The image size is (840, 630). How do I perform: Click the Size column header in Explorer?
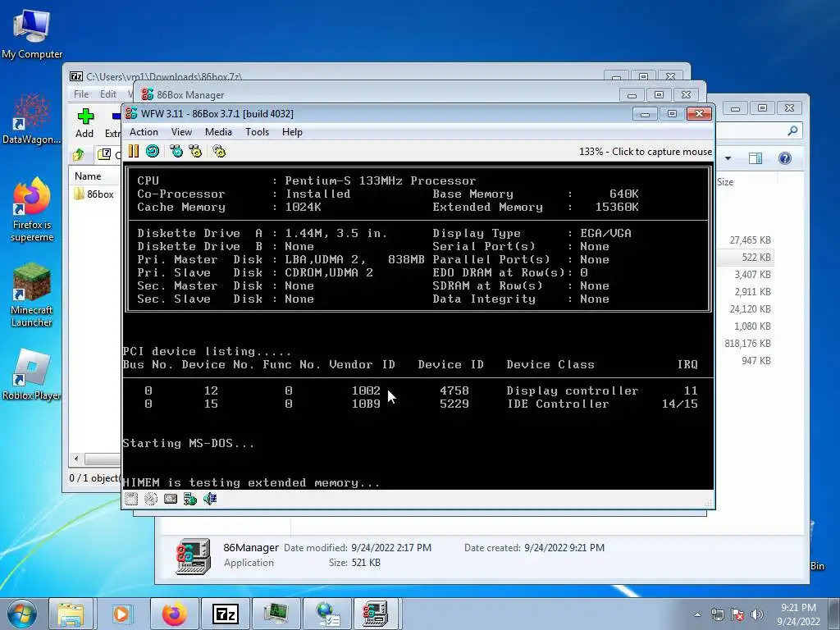coord(725,182)
